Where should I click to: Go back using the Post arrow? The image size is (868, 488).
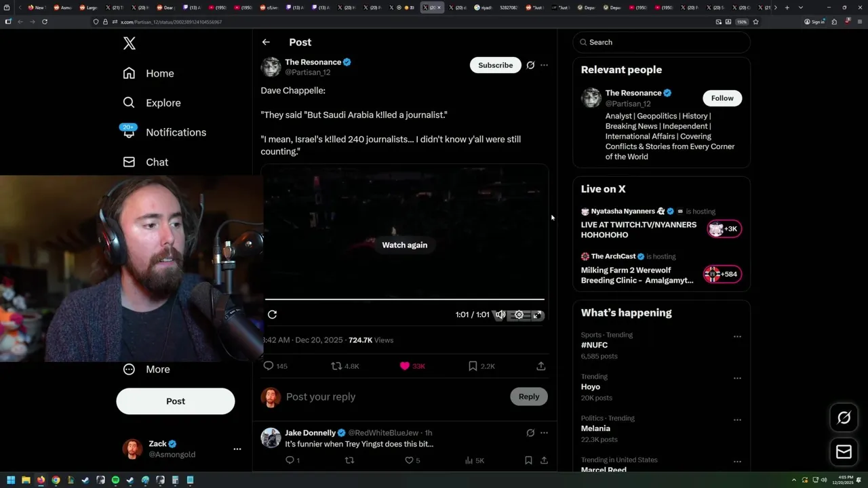point(266,42)
